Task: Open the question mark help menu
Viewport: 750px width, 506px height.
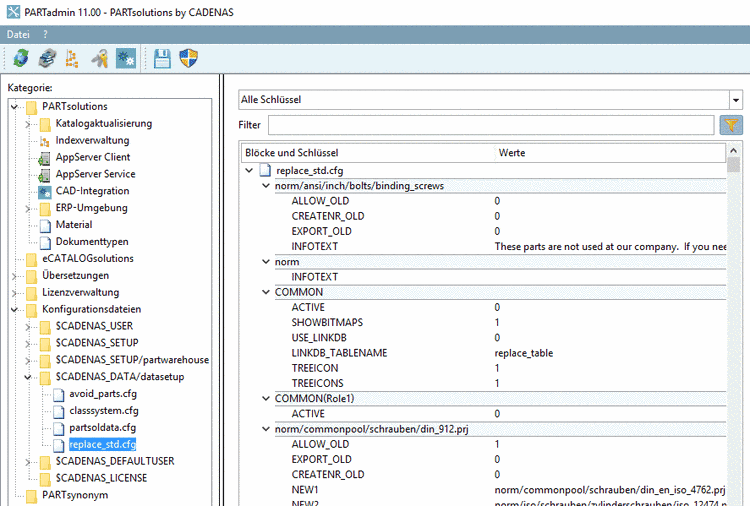Action: coord(45,34)
